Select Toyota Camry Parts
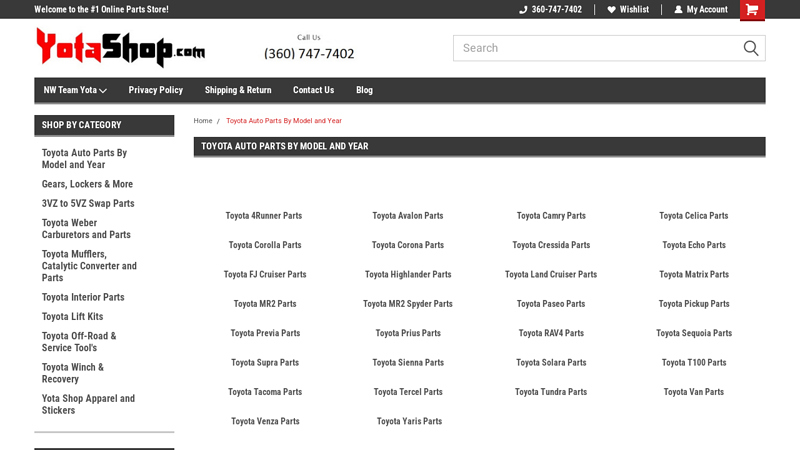 551,216
